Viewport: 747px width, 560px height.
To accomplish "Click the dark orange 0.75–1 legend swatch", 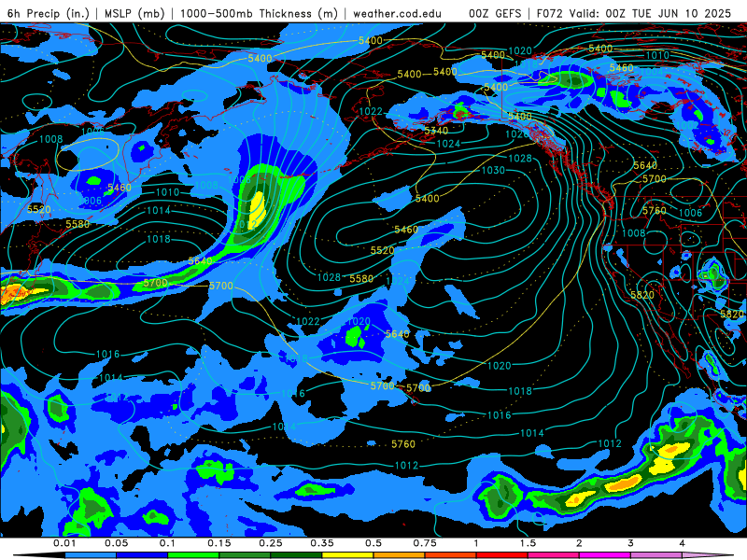I will coord(450,555).
